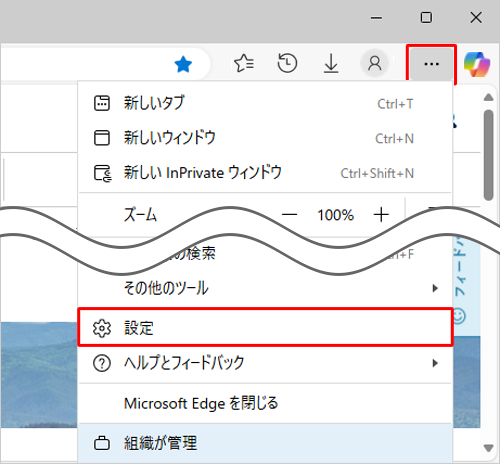Open the History clock icon
The image size is (500, 464).
[x=287, y=63]
